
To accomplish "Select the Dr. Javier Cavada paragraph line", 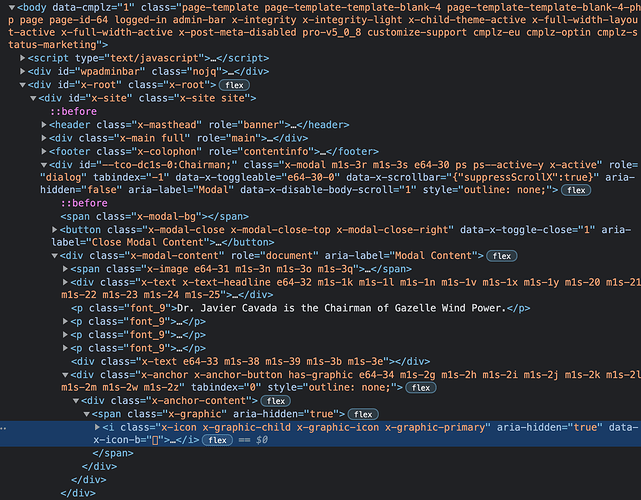I will (300, 307).
